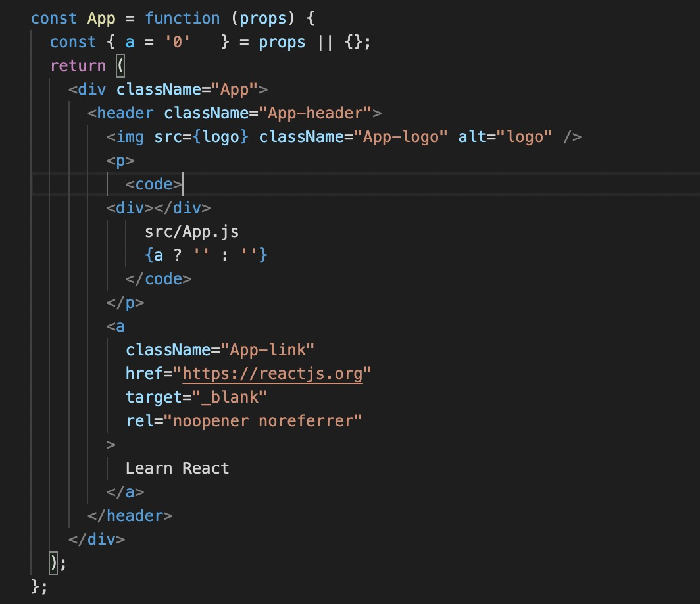Click the target="_blank" attribute
This screenshot has height=604, width=700.
pyautogui.click(x=196, y=397)
